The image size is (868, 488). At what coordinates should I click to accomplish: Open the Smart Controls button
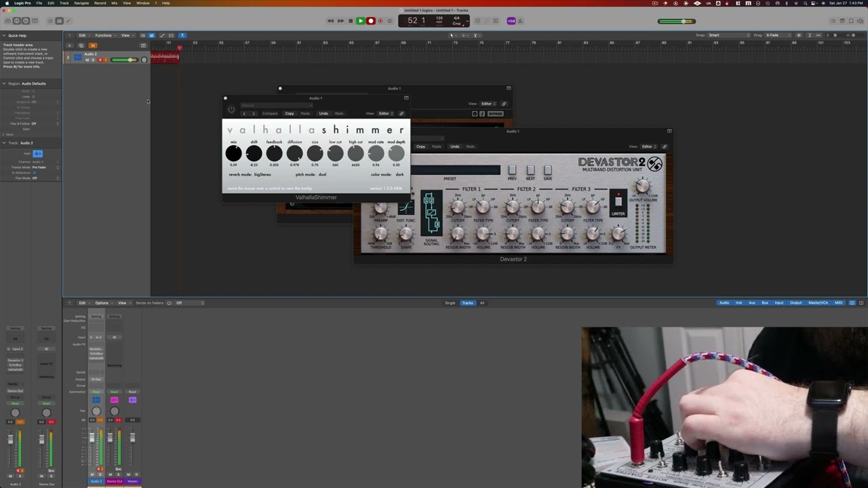[x=51, y=21]
